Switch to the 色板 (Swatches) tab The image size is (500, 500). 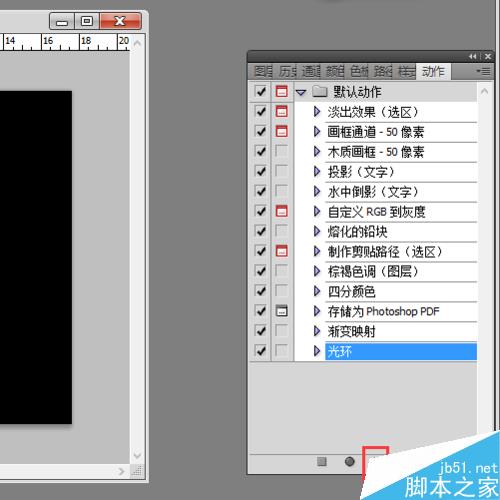point(359,71)
